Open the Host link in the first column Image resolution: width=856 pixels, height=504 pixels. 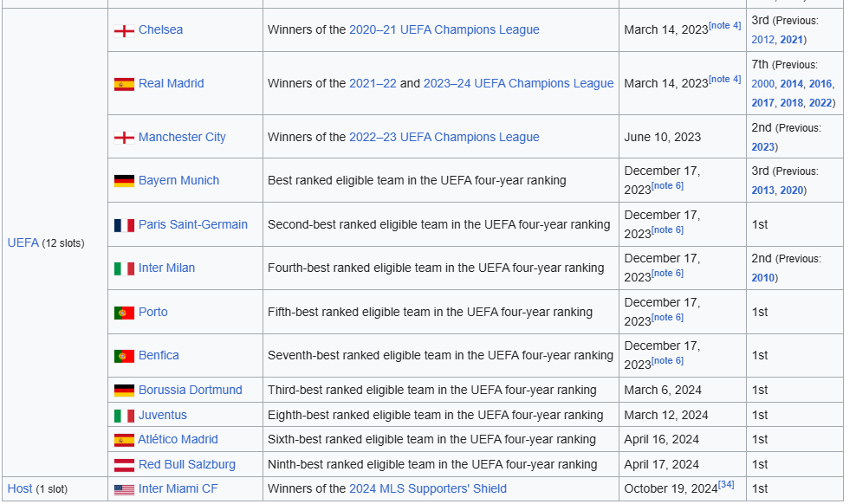pos(20,488)
